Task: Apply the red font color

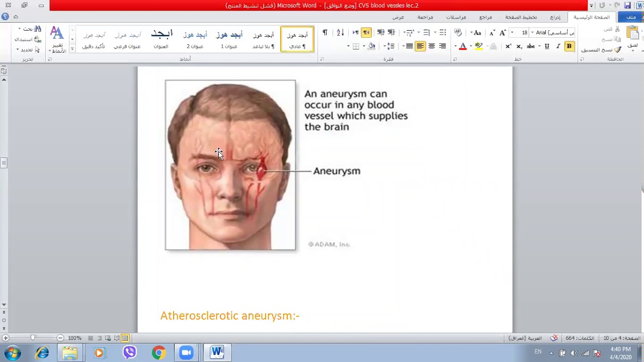Action: [463, 46]
